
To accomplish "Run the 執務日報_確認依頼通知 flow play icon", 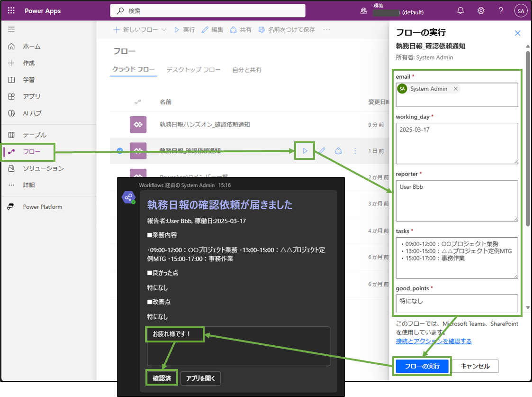I will pos(305,151).
